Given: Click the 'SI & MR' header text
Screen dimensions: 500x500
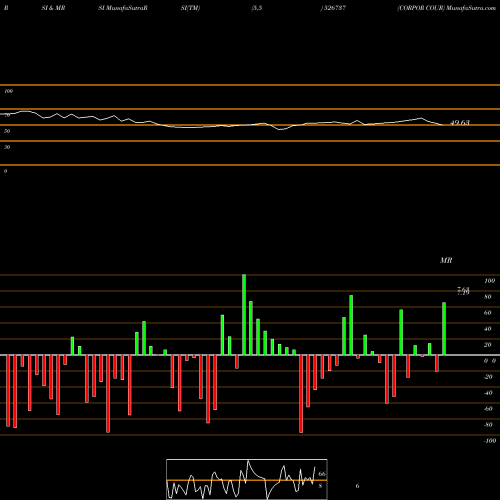Looking at the screenshot, I should click(53, 8).
